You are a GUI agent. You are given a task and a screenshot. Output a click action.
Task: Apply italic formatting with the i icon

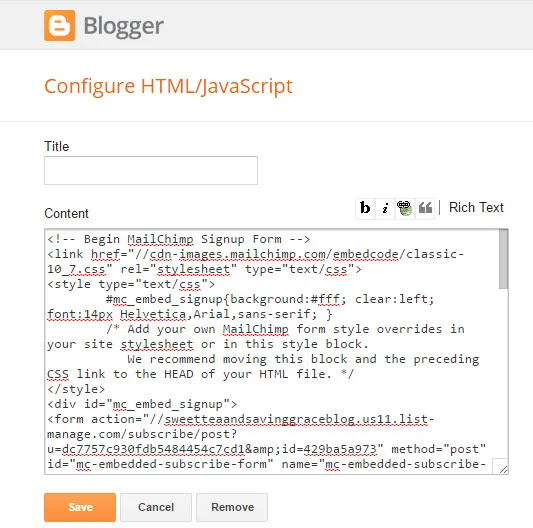pos(385,208)
